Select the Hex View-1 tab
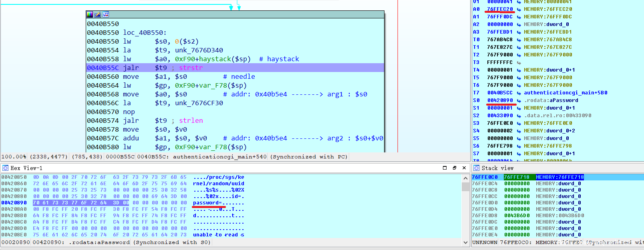The height and width of the screenshot is (250, 644). tap(26, 168)
